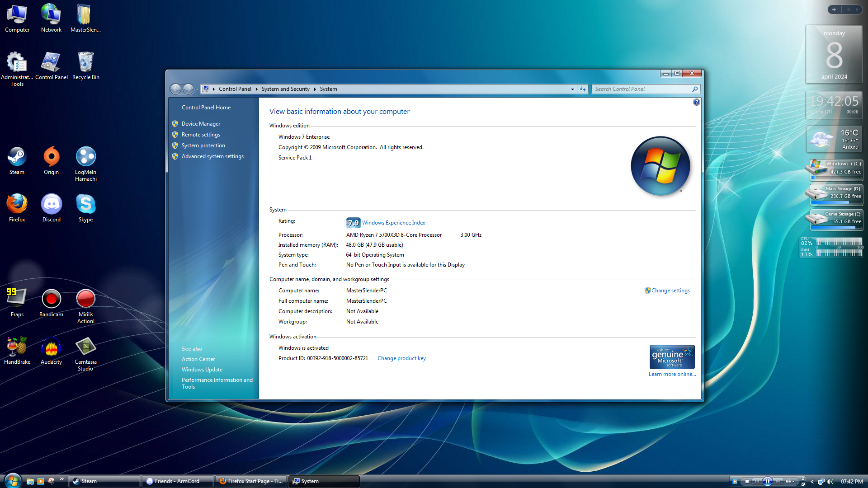
Task: Stop playback in the taskbar media toolbar
Action: point(747,482)
